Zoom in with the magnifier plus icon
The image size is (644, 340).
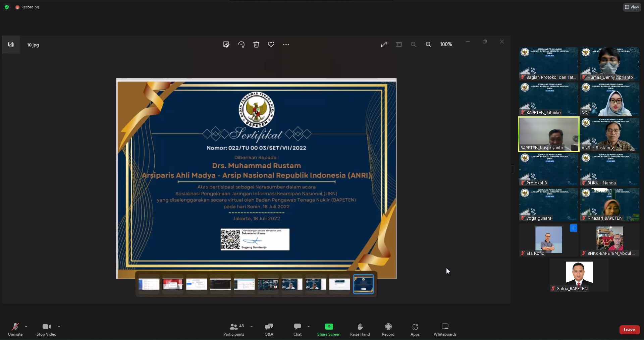point(428,44)
